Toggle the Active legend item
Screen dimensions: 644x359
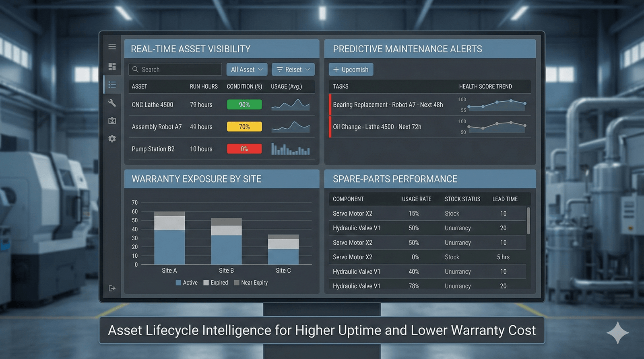pyautogui.click(x=187, y=283)
